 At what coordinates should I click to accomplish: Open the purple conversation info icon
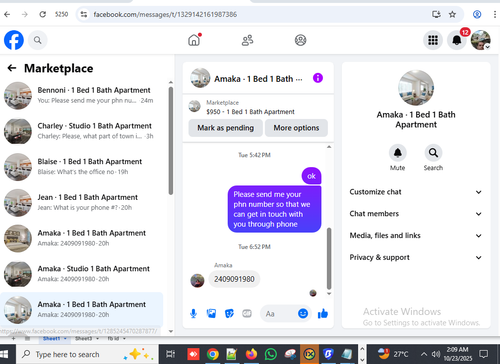318,78
